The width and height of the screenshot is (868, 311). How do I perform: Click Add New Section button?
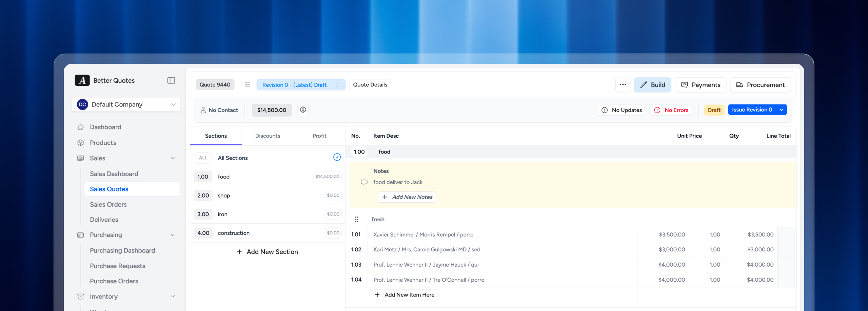pyautogui.click(x=268, y=252)
